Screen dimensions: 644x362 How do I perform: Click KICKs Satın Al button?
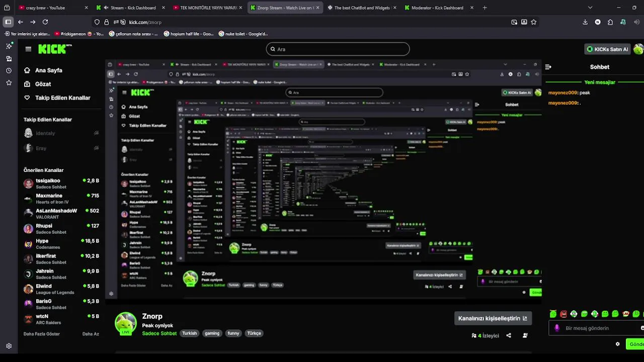pos(608,49)
